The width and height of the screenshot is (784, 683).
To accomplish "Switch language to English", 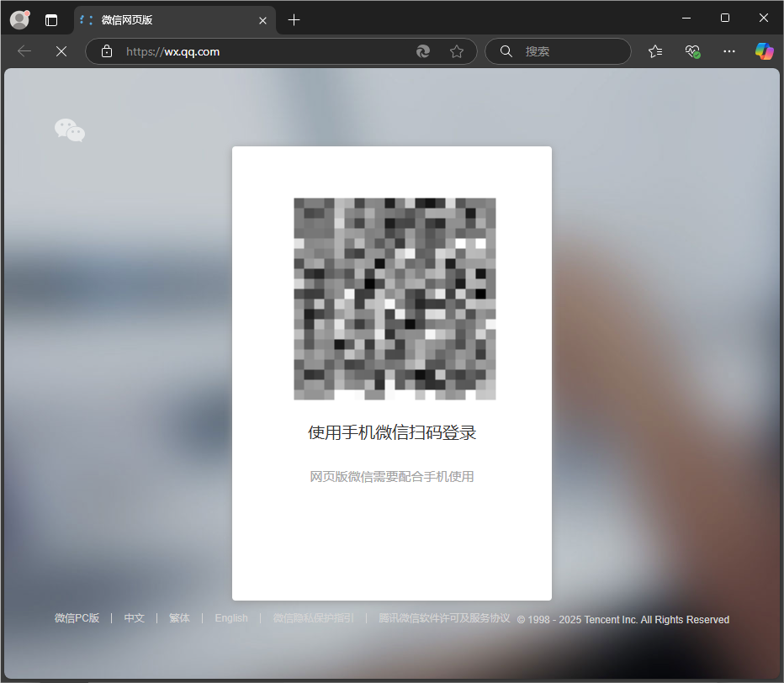I will [230, 618].
